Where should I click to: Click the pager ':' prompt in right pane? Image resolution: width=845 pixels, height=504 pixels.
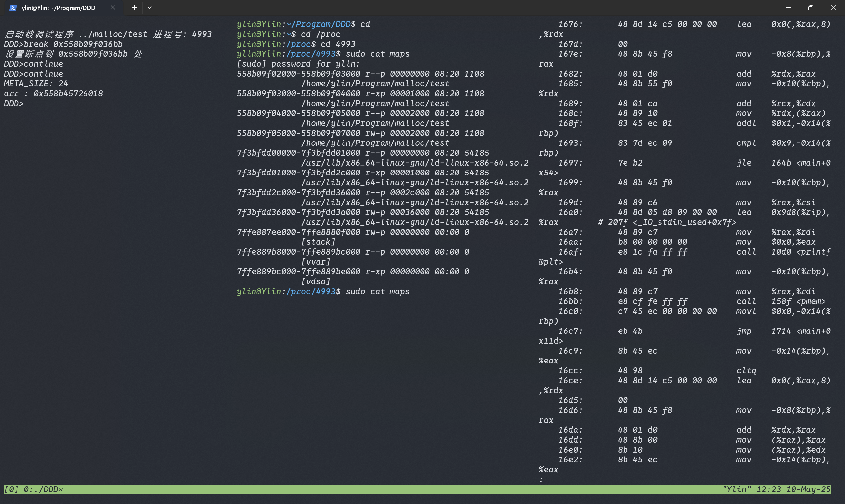[x=541, y=480]
